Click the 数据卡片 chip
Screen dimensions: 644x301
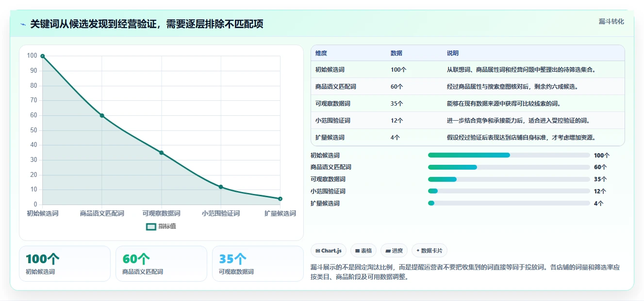click(429, 251)
